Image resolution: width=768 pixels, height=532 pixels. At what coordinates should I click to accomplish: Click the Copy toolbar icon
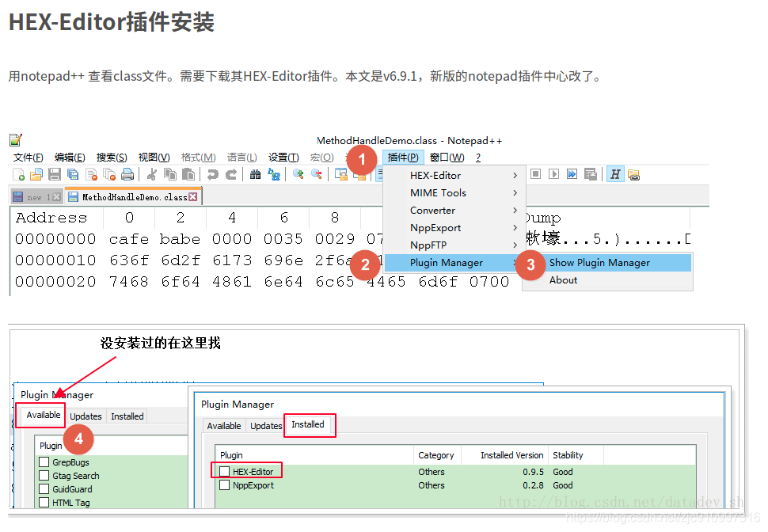pyautogui.click(x=170, y=174)
